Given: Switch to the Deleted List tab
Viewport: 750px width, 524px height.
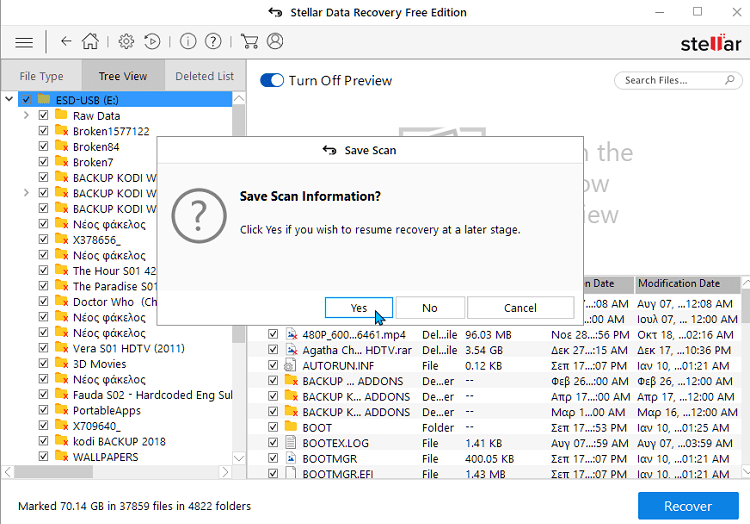Looking at the screenshot, I should pyautogui.click(x=205, y=76).
